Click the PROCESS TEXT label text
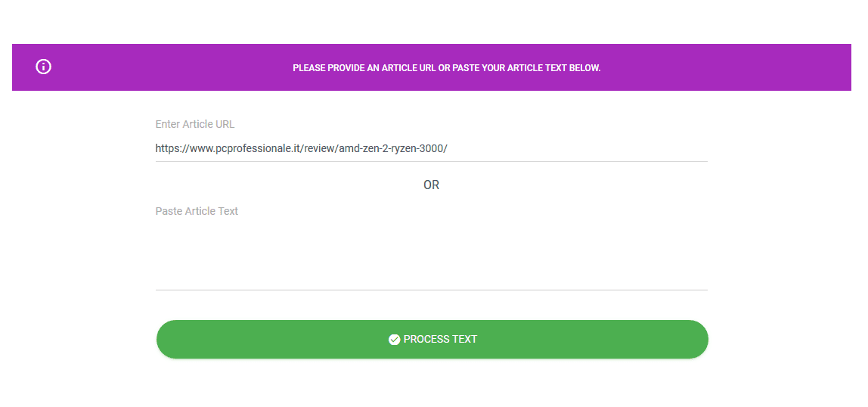Screen dimensions: 868x407 pyautogui.click(x=440, y=339)
